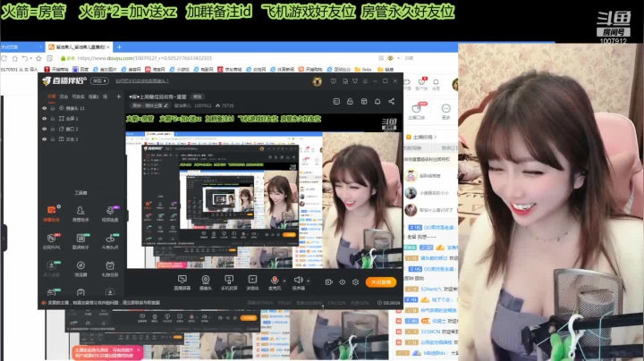
Task: Open the 歌词助手 lyrics assistant tool
Action: tap(80, 240)
